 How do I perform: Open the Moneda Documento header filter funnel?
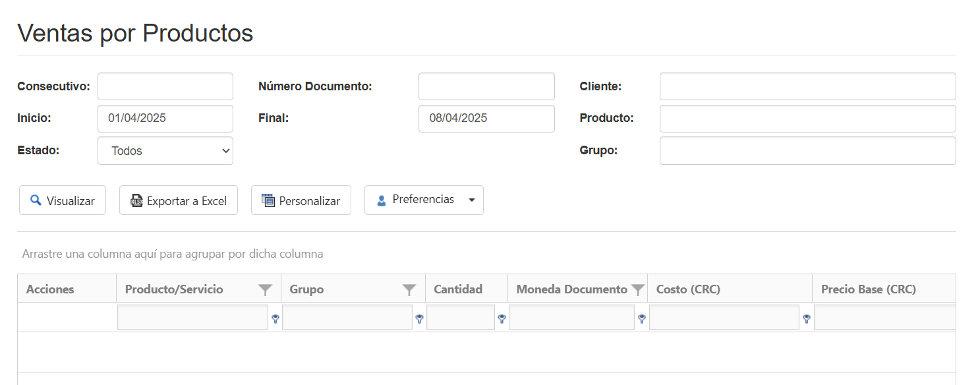pyautogui.click(x=637, y=289)
